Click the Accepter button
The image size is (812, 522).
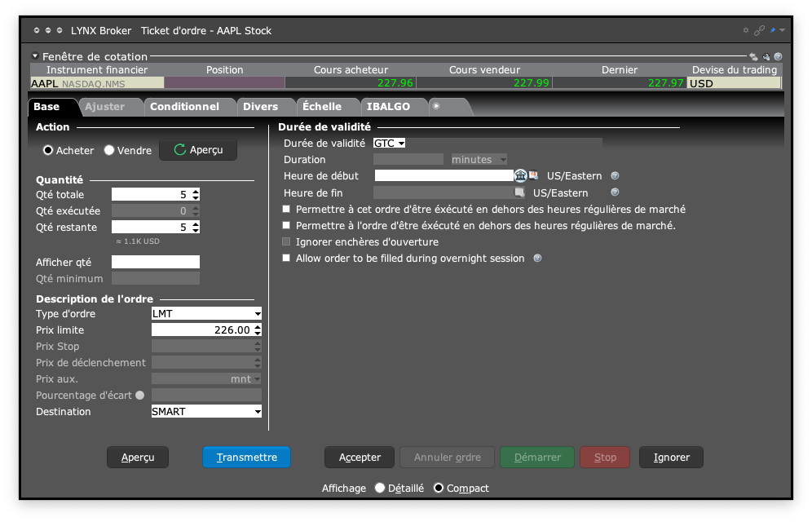point(360,458)
